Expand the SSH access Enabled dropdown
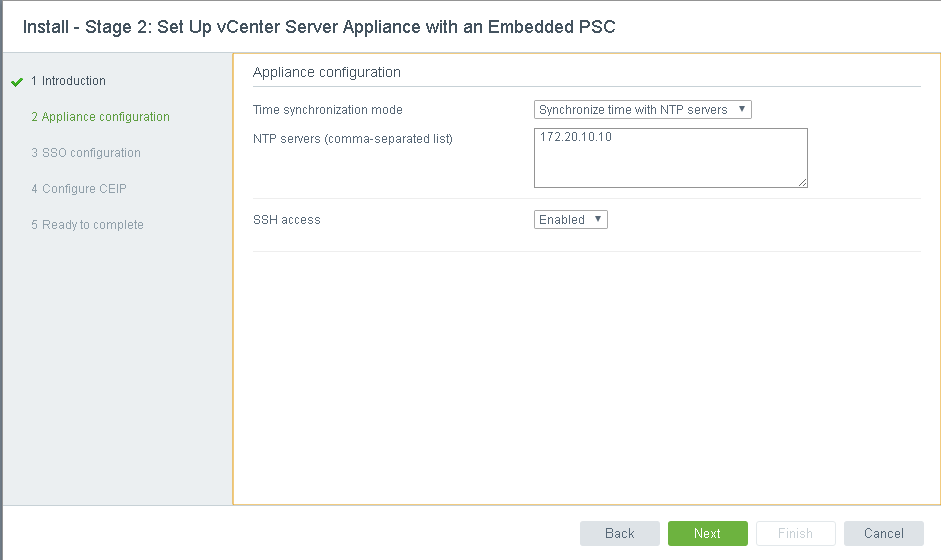Screen dimensions: 941x560 570,220
